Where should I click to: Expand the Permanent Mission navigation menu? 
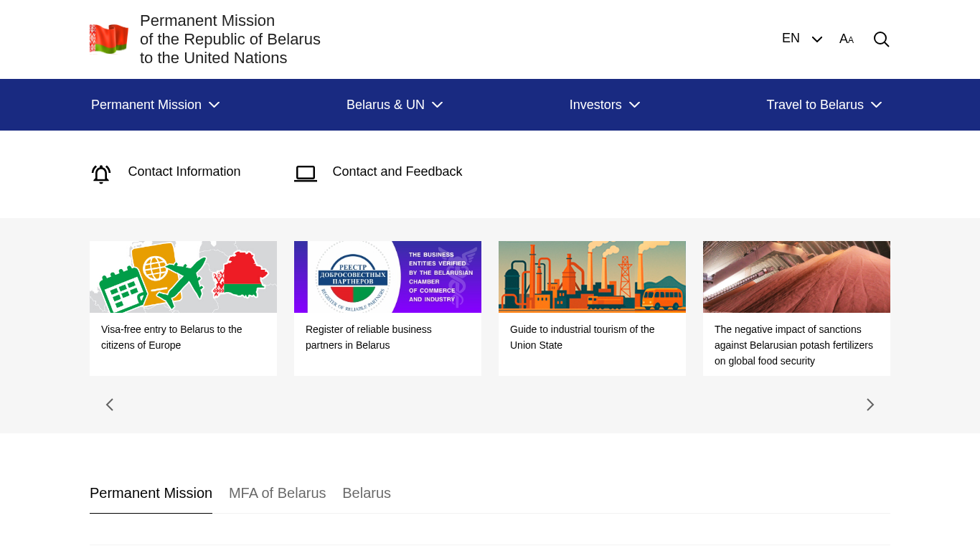point(155,105)
